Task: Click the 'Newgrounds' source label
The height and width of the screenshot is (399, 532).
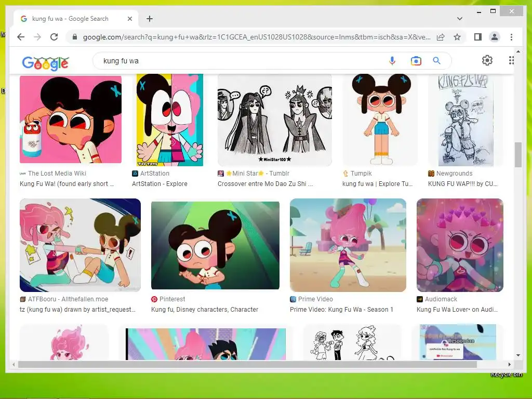Action: pyautogui.click(x=454, y=174)
